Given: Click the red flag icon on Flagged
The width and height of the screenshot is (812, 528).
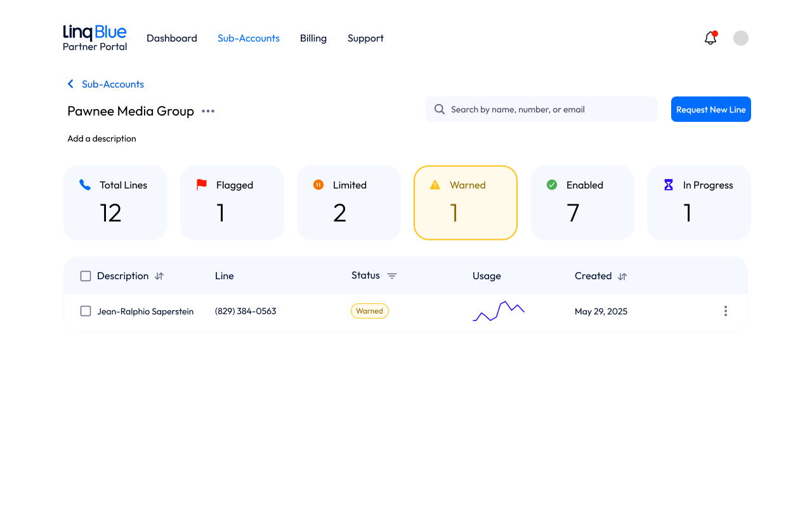Looking at the screenshot, I should click(x=202, y=185).
